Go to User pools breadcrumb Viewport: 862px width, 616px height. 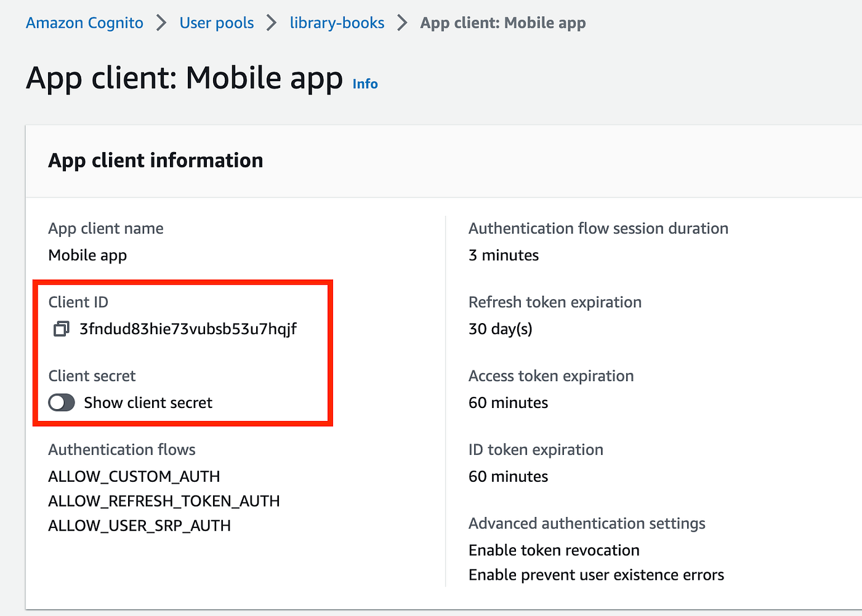tap(217, 23)
